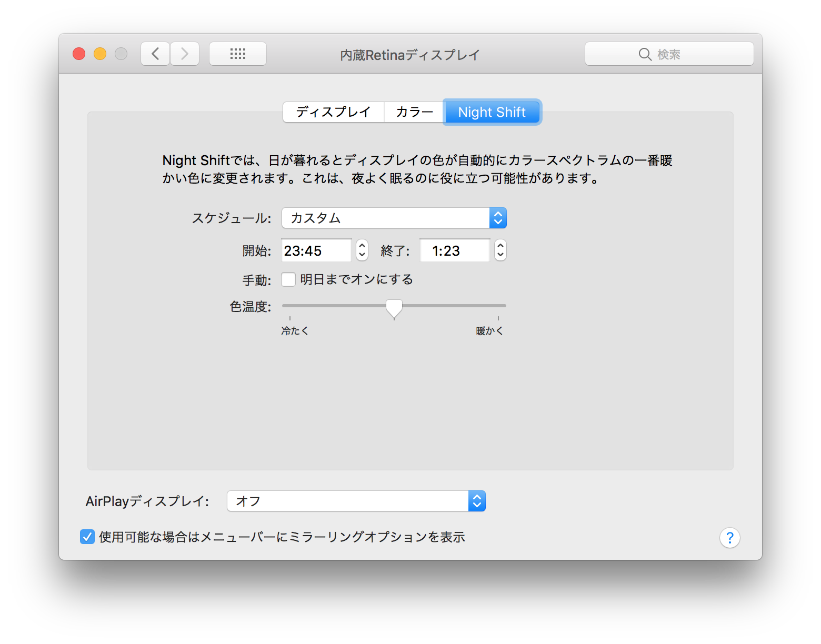Select the Night Shift tab
Screen dimensions: 821x644
492,112
